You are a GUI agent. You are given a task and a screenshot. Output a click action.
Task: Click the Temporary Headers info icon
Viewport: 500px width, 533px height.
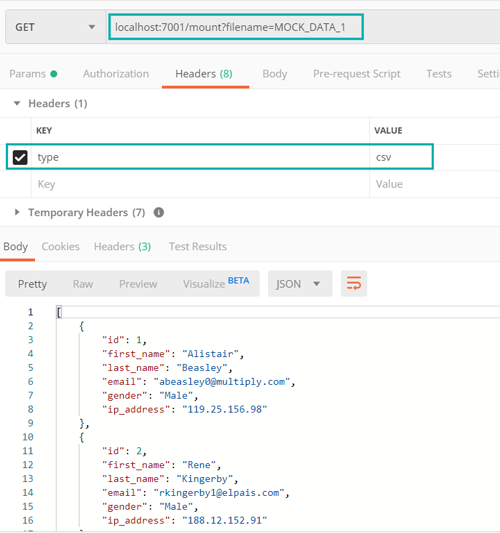click(x=159, y=212)
